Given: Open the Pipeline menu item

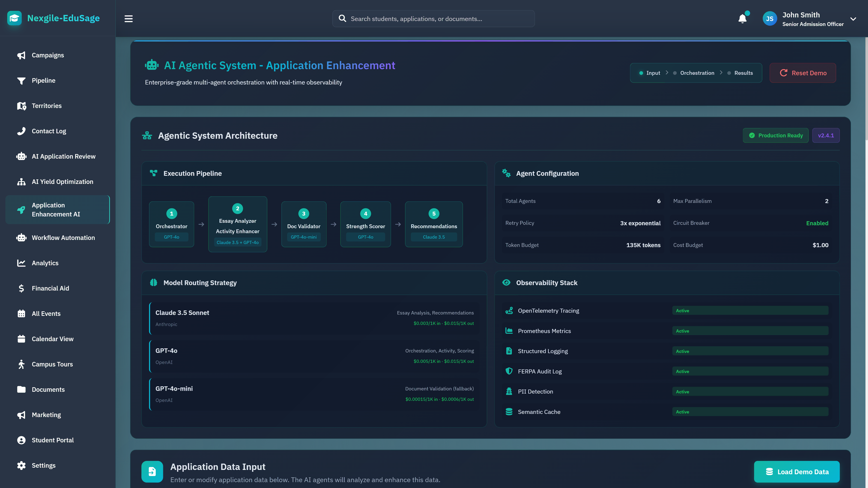Looking at the screenshot, I should pos(43,80).
